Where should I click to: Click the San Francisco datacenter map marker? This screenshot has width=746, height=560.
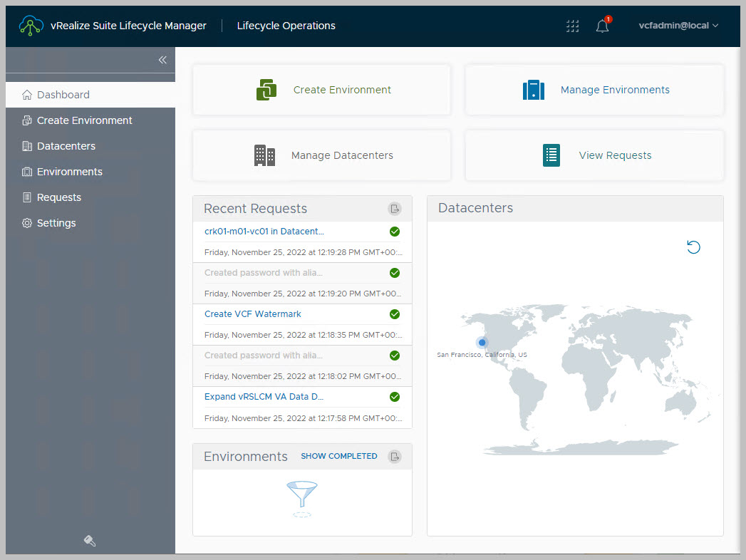tap(482, 343)
